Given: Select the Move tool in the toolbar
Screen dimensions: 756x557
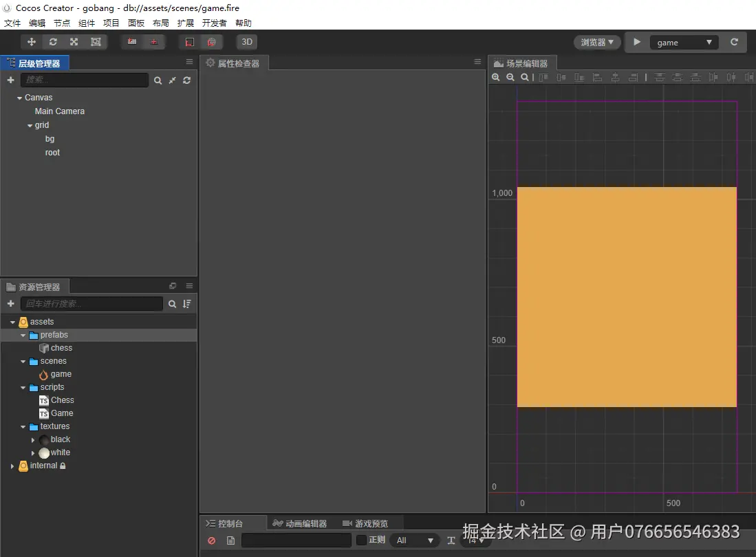Looking at the screenshot, I should point(31,42).
